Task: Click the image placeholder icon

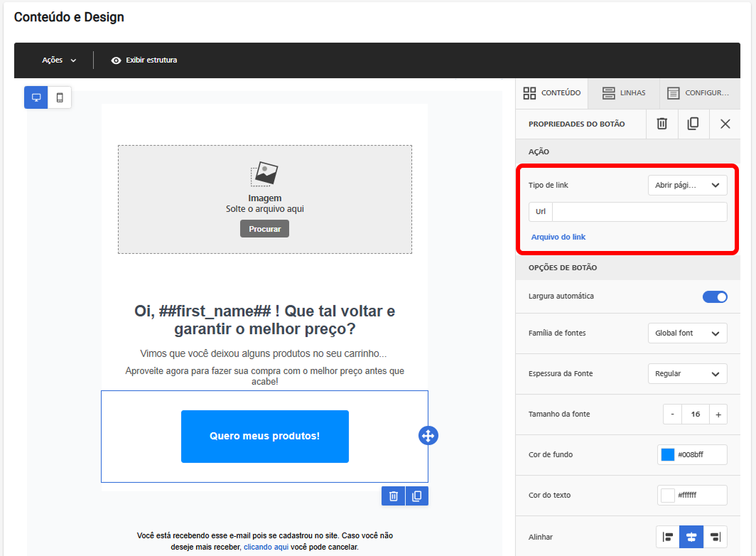Action: [x=265, y=173]
